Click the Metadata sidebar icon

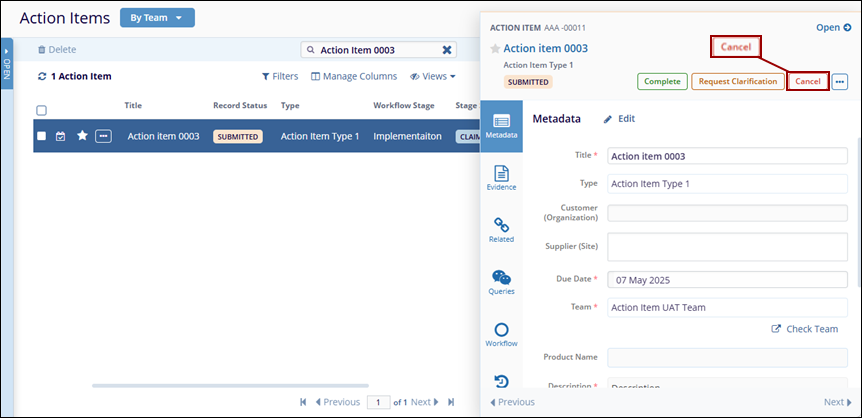[501, 127]
